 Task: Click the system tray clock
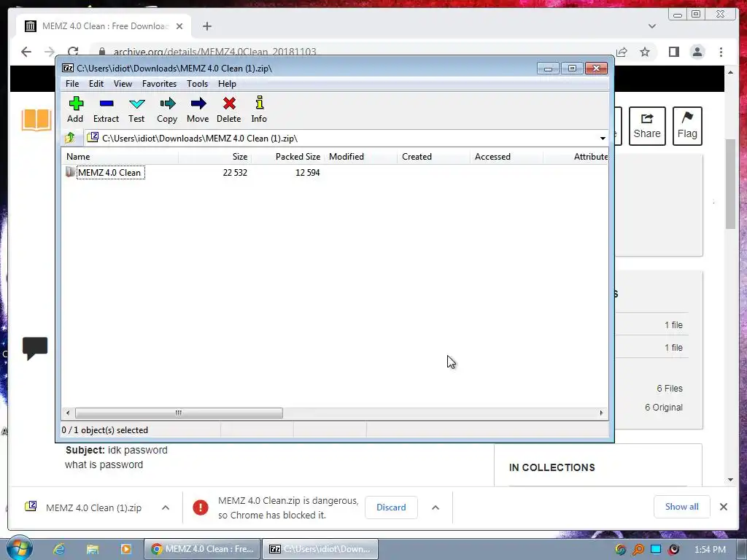[710, 550]
